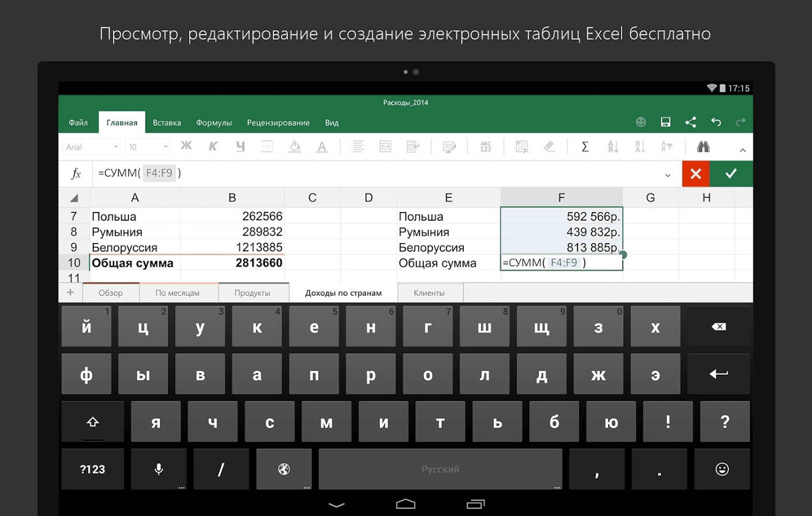Open Файл menu
The height and width of the screenshot is (516, 812).
point(79,123)
